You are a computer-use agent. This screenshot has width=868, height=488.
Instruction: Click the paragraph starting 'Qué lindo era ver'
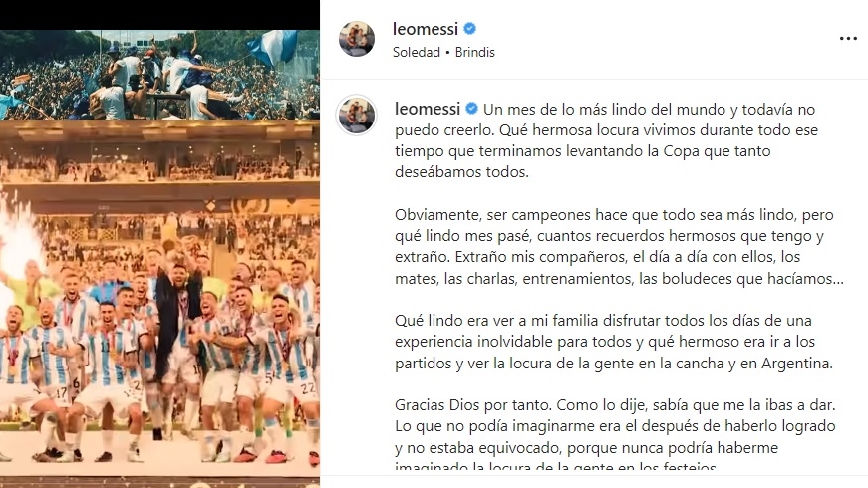614,342
